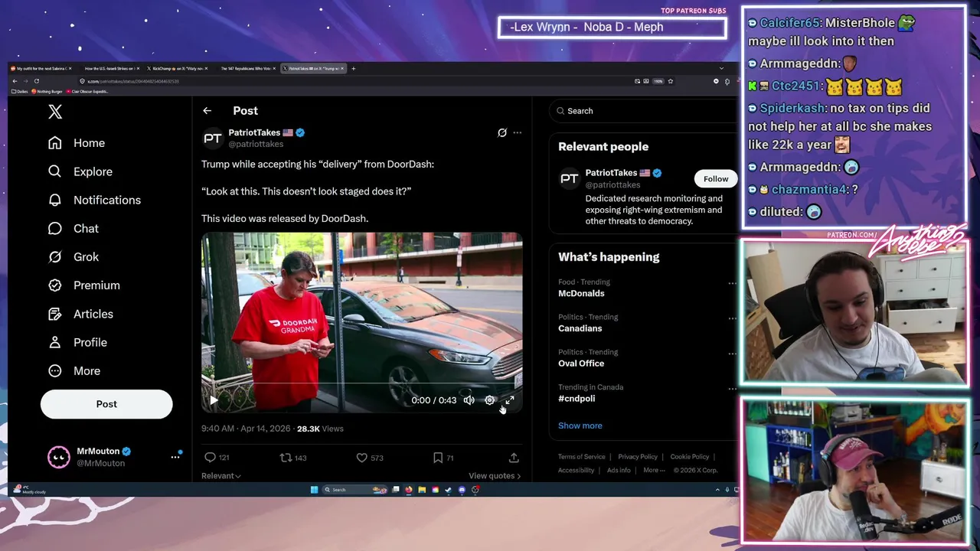The height and width of the screenshot is (551, 980).
Task: Open the McDonalds trending topic
Action: click(581, 294)
